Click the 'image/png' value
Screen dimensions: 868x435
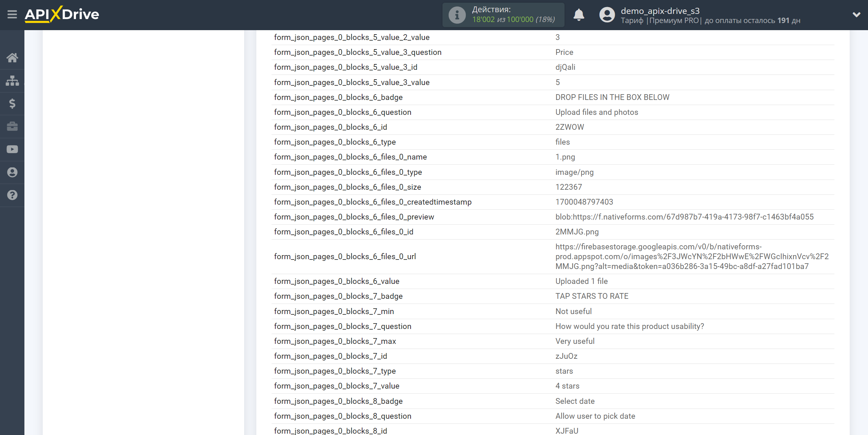point(574,172)
